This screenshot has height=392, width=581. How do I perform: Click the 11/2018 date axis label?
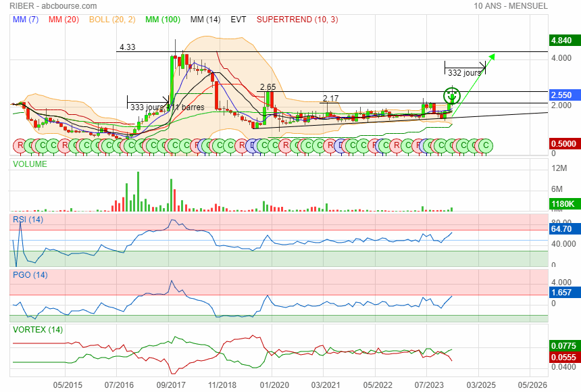222,385
